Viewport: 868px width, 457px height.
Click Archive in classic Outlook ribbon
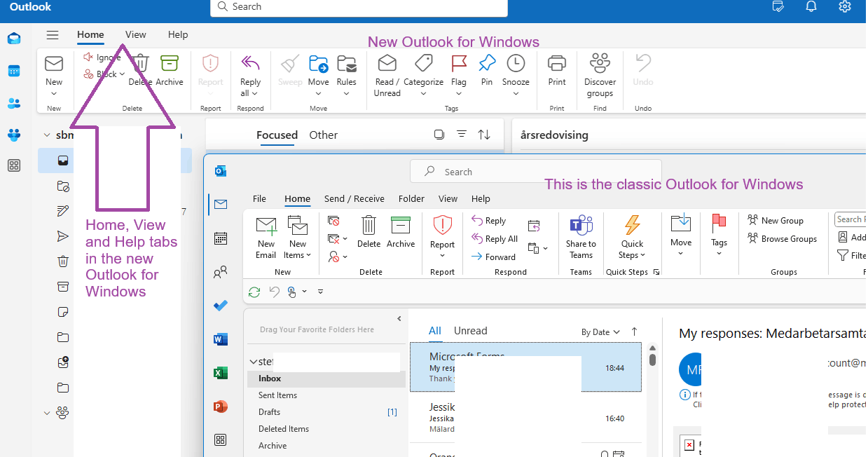401,232
